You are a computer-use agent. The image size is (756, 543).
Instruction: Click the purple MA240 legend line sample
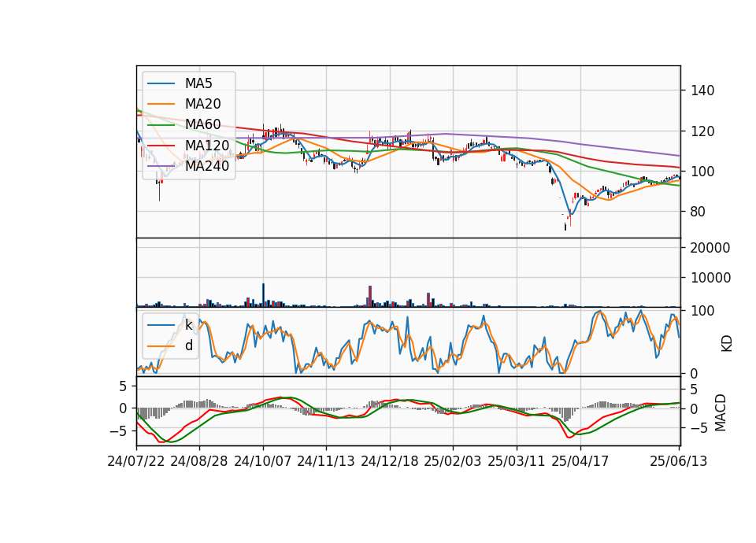click(161, 166)
